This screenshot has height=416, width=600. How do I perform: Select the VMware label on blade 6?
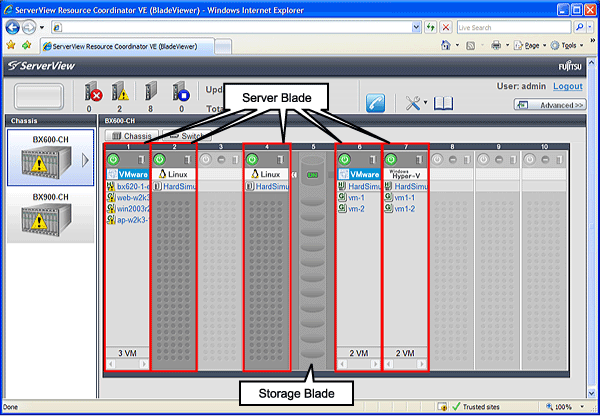tap(359, 175)
